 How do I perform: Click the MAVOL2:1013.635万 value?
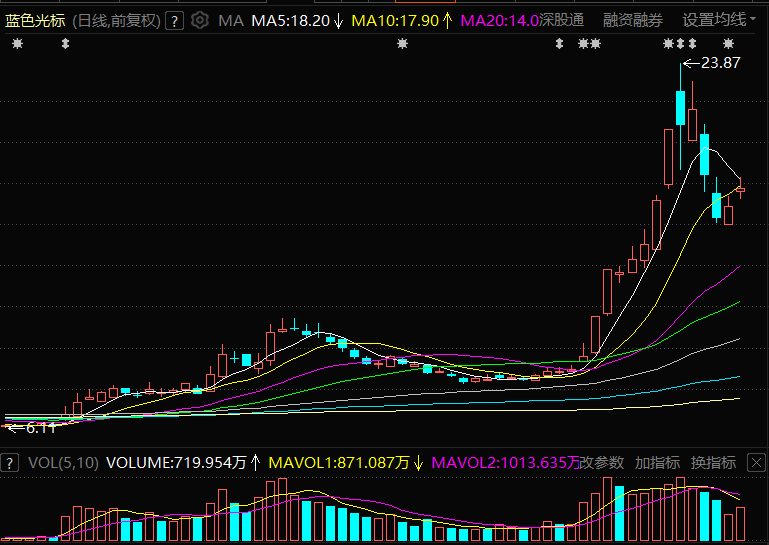pyautogui.click(x=505, y=463)
